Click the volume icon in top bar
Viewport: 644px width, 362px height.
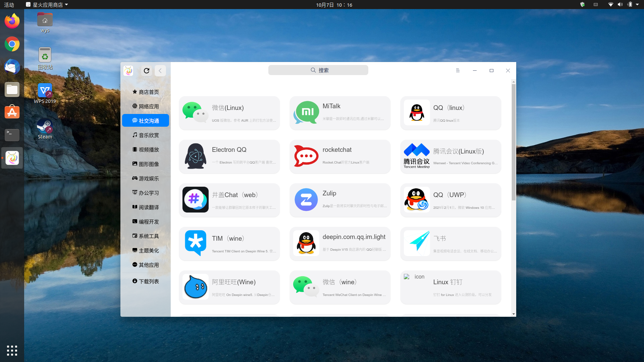620,5
